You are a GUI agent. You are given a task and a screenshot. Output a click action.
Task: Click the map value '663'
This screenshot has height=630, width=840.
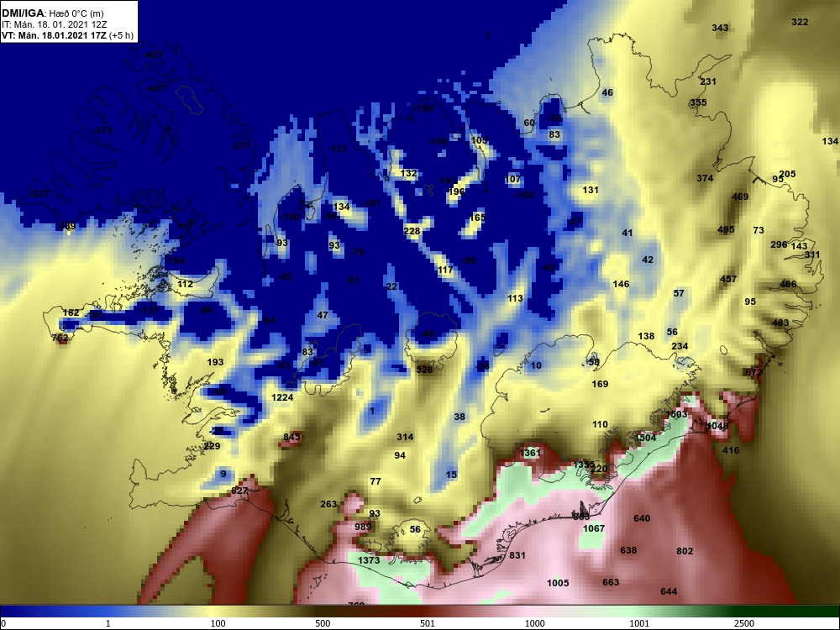[611, 582]
